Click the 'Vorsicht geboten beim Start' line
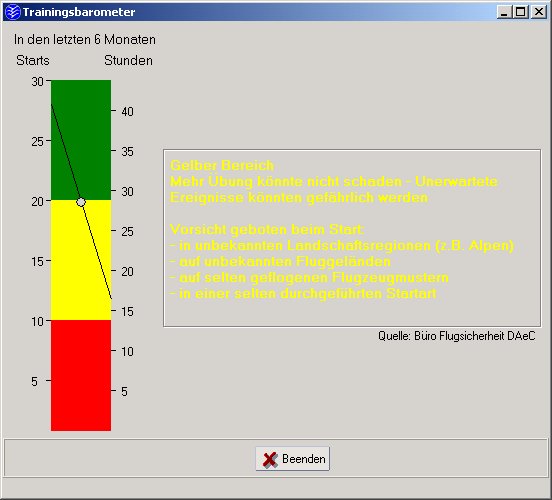Viewport: 552px width, 500px height. pyautogui.click(x=267, y=229)
